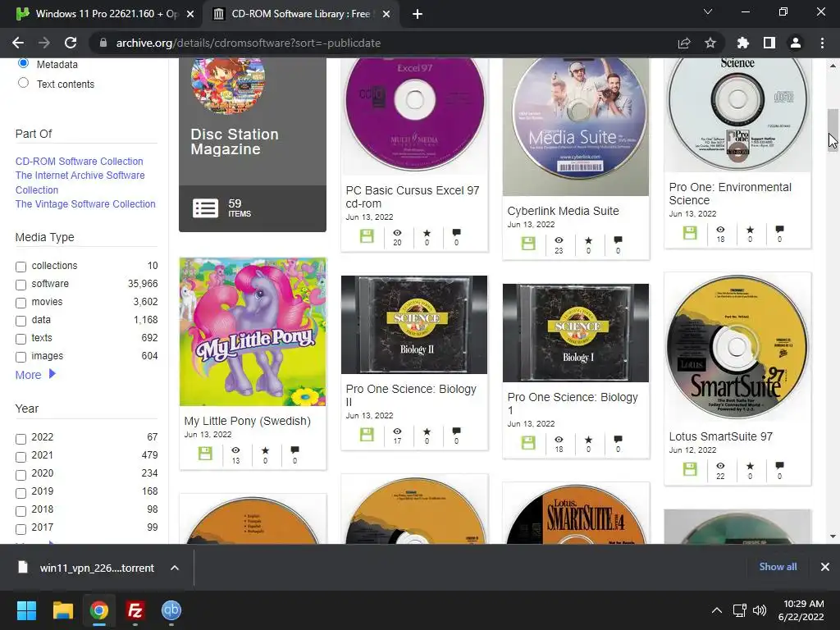
Task: Click the share page icon in address bar
Action: [x=684, y=43]
